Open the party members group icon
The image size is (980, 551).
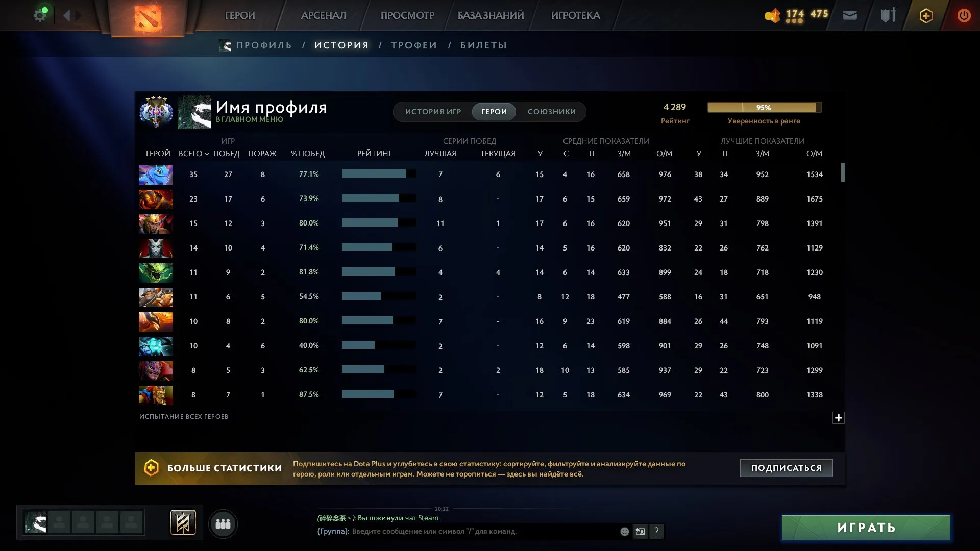[223, 523]
